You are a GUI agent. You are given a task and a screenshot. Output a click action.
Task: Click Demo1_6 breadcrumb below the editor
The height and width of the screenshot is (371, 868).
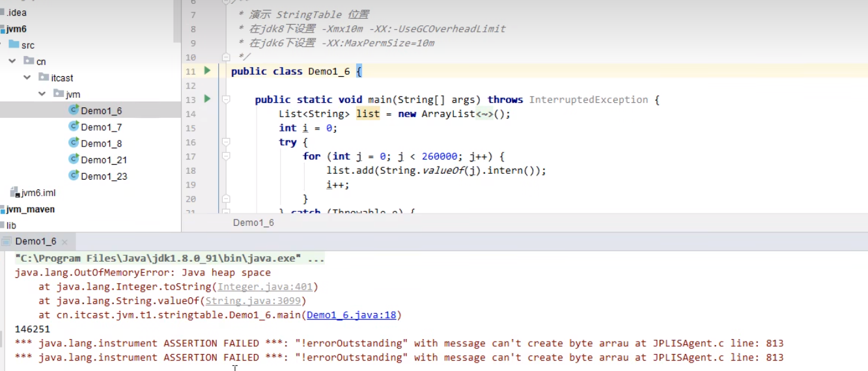point(253,223)
